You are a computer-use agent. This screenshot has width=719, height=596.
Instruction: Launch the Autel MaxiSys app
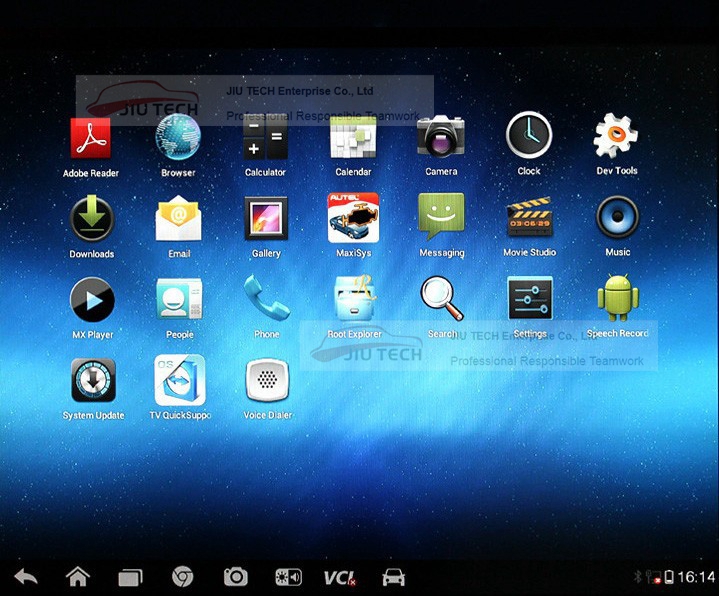coord(353,218)
